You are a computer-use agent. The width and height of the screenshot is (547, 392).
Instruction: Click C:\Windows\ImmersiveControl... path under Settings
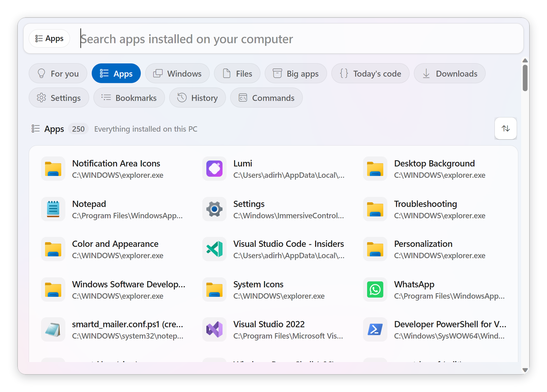click(288, 215)
